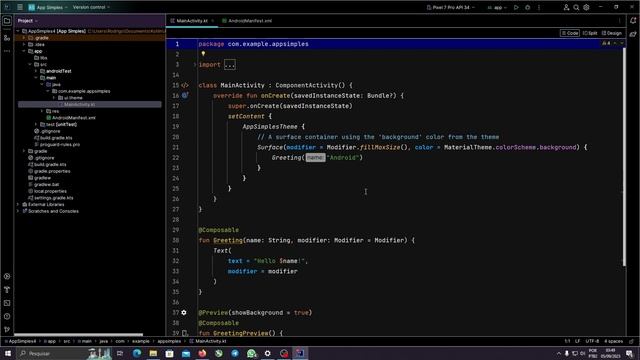Viewport: 640px width, 360px height.
Task: Open the More Actions vertical dots in the top toolbar
Action: pos(539,7)
